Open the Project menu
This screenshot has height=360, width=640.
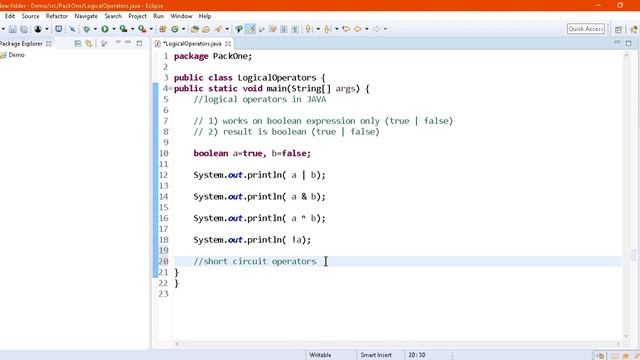click(137, 16)
